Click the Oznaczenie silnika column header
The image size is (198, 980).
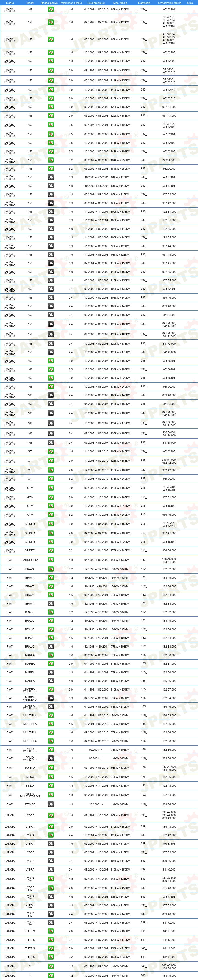pos(169,3)
